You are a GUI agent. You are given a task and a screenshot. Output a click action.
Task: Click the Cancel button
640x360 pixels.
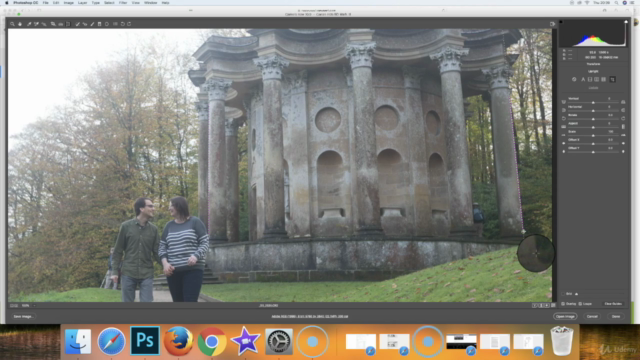(592, 316)
